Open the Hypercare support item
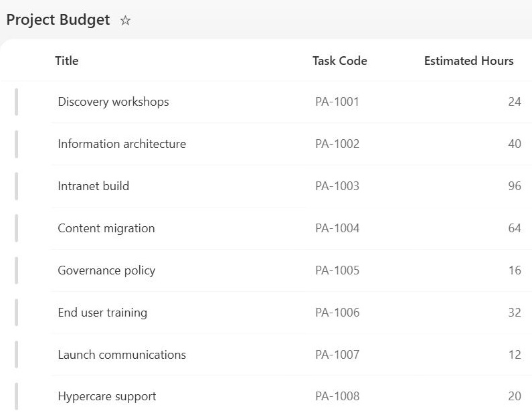 pos(107,396)
